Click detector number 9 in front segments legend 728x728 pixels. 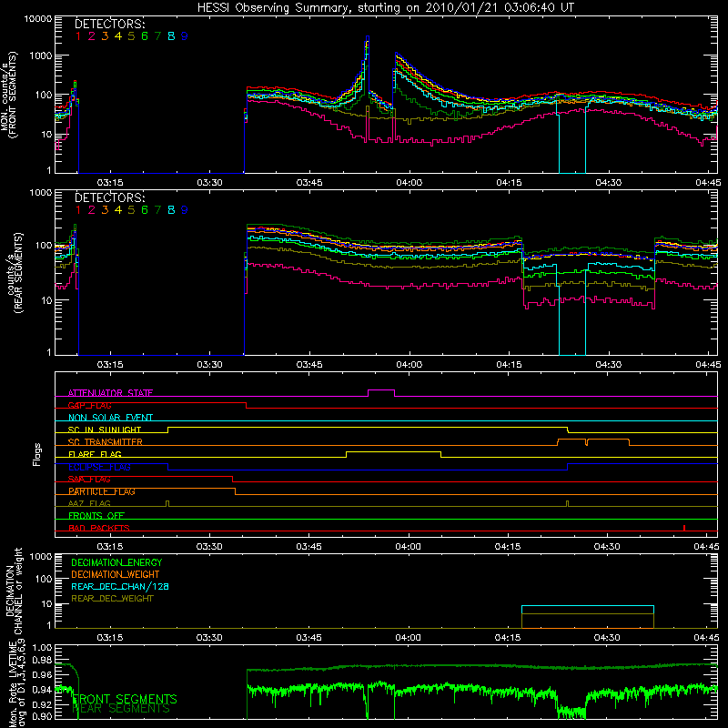click(185, 36)
